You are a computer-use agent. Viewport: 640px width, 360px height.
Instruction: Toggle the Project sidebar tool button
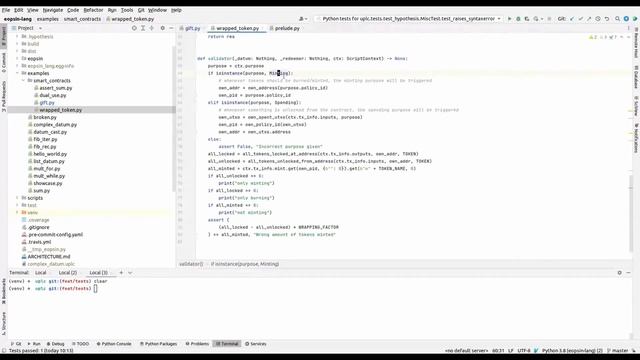4,36
